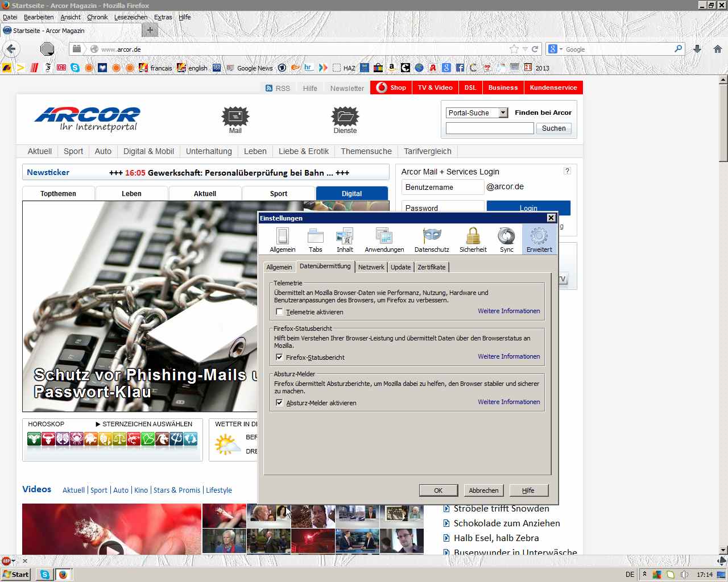Screen dimensions: 728x582
Task: Select the Datenschutz mask icon
Action: point(432,239)
